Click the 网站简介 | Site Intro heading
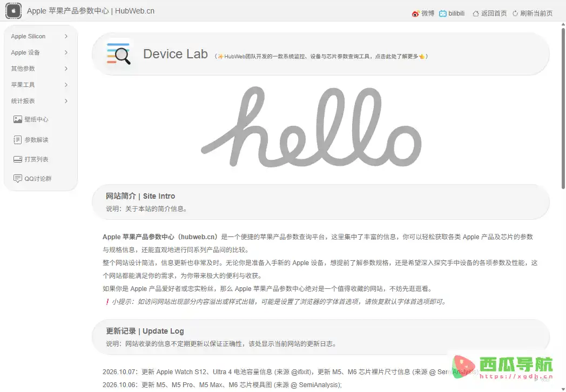 140,196
